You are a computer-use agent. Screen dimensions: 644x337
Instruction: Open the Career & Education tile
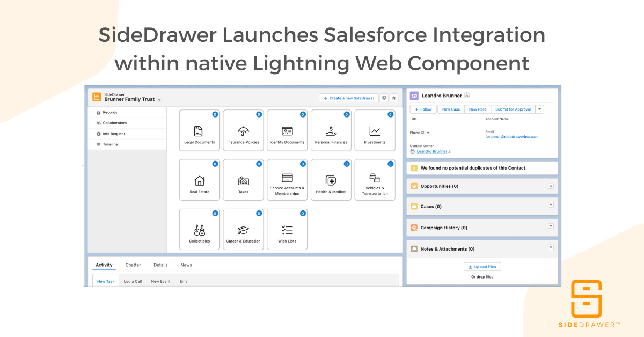243,230
